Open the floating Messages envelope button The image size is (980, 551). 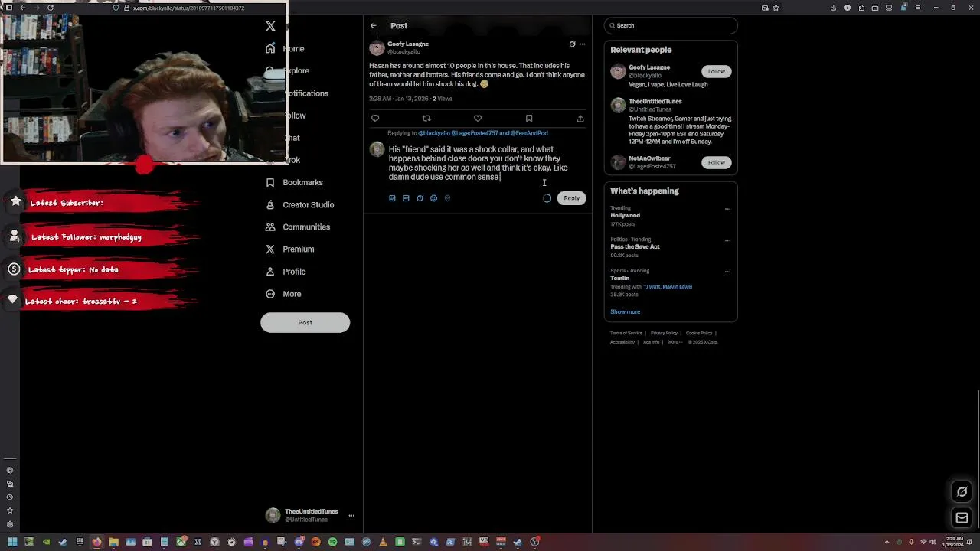click(962, 518)
